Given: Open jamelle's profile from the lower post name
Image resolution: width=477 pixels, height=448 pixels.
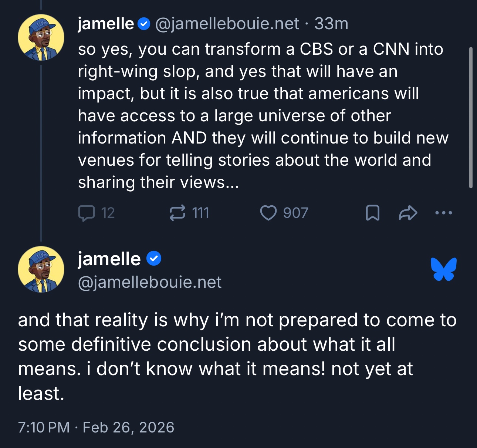Looking at the screenshot, I should pyautogui.click(x=109, y=259).
